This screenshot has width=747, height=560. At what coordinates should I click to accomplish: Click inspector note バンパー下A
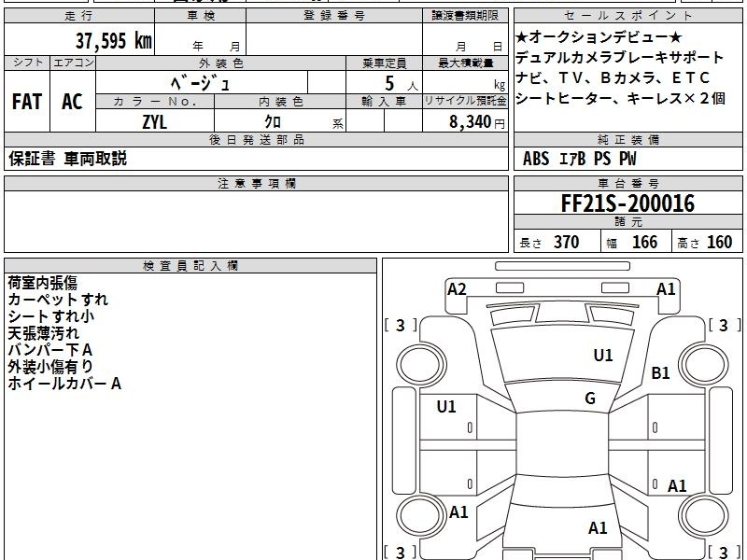50,349
